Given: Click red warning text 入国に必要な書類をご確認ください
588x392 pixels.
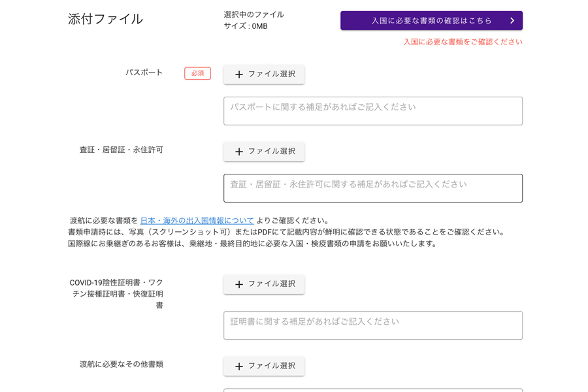Looking at the screenshot, I should (463, 42).
